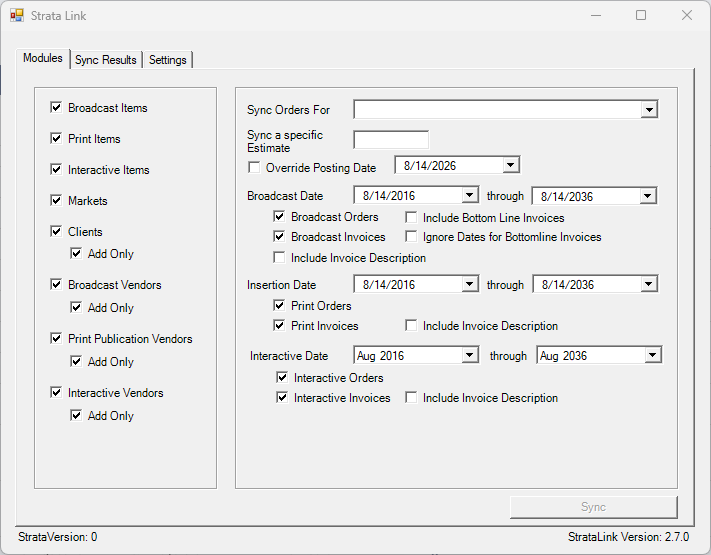Toggle the Print Items checkbox

pos(56,138)
